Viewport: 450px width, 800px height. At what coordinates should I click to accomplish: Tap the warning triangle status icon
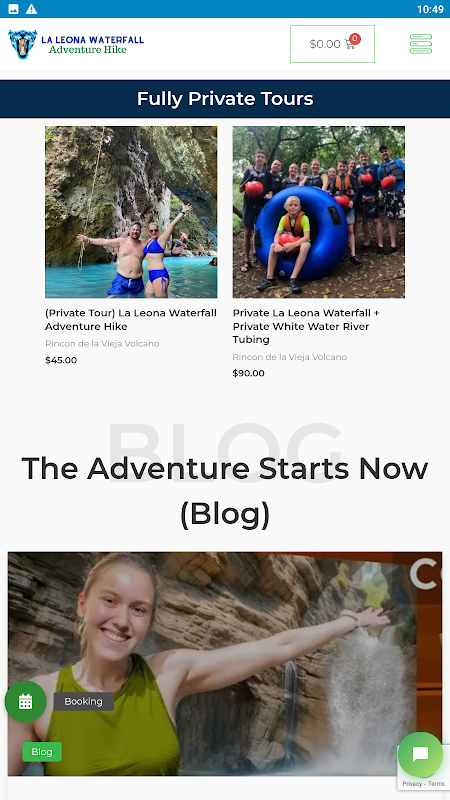coord(32,9)
